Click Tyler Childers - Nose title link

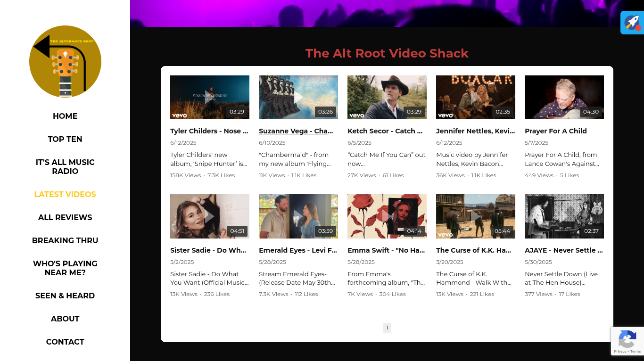click(x=209, y=131)
